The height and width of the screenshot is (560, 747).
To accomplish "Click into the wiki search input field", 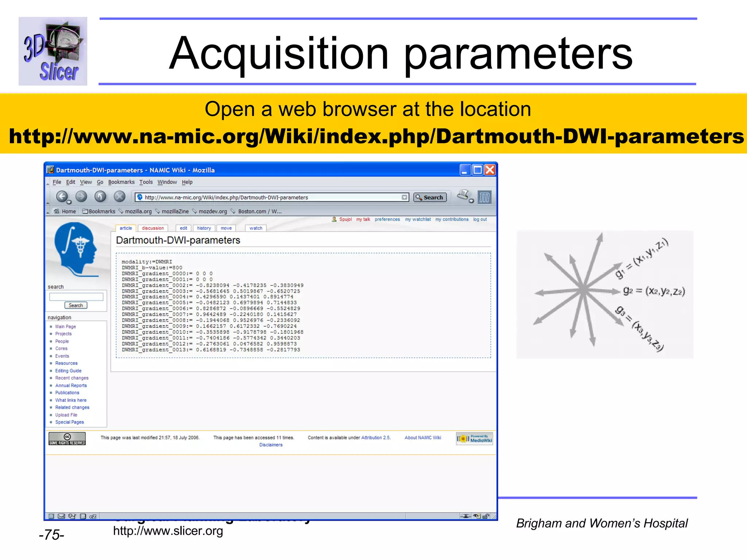I will point(76,297).
